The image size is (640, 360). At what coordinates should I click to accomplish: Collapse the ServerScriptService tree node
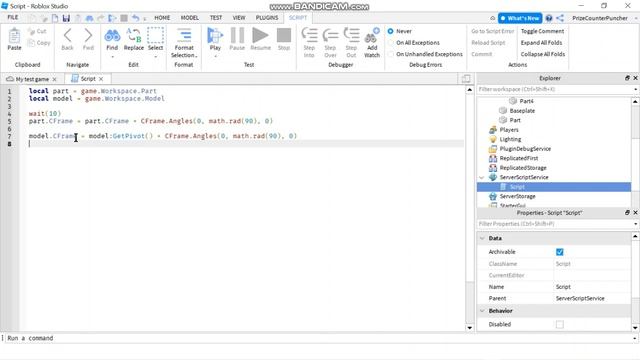coord(482,178)
